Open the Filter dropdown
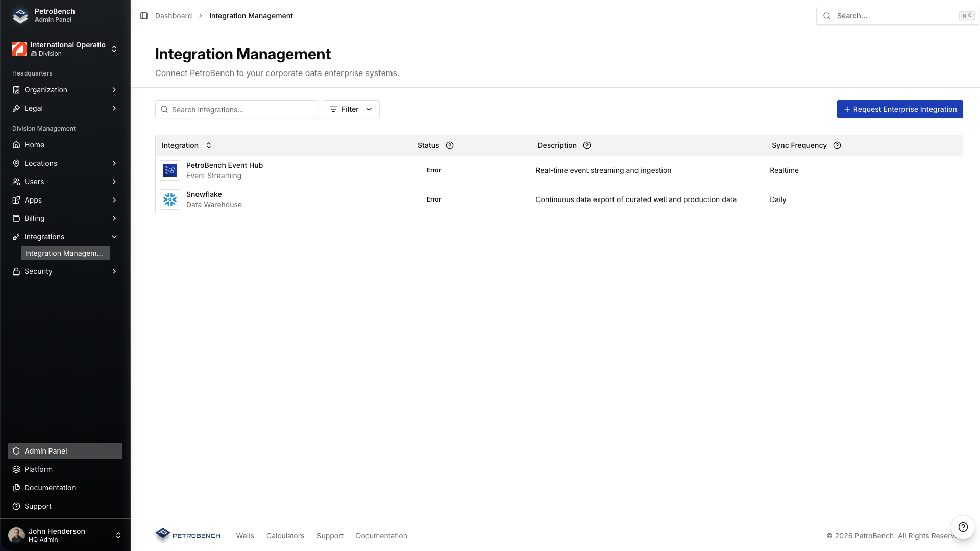 pyautogui.click(x=351, y=109)
